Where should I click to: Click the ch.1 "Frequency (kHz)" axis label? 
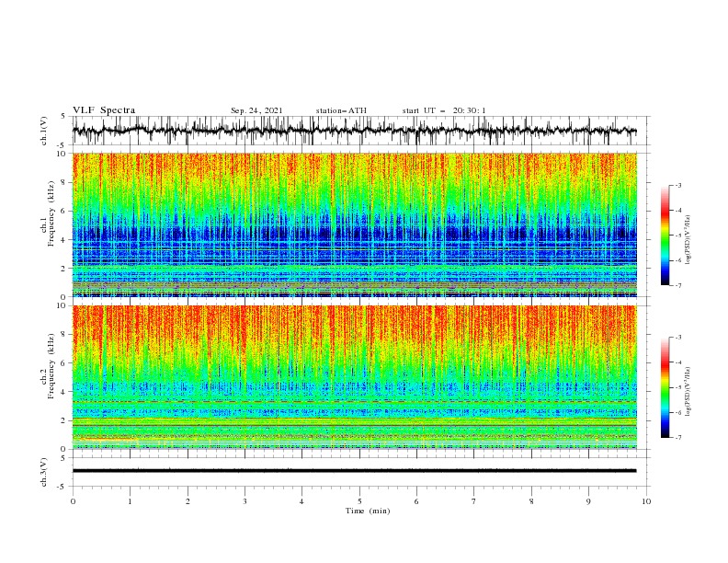tap(51, 213)
